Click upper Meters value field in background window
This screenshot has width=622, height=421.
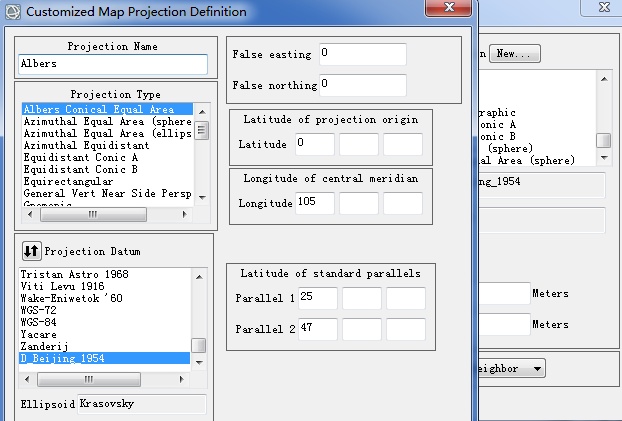click(505, 293)
